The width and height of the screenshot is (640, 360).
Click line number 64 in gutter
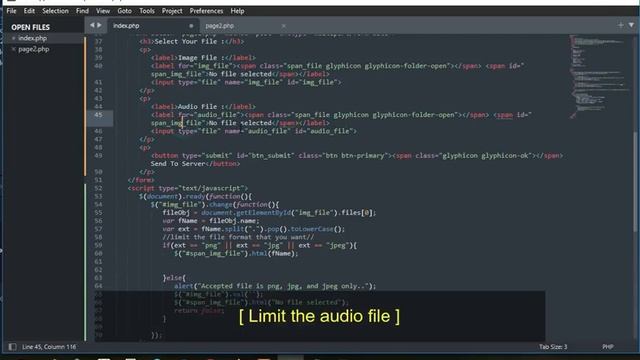(98, 286)
